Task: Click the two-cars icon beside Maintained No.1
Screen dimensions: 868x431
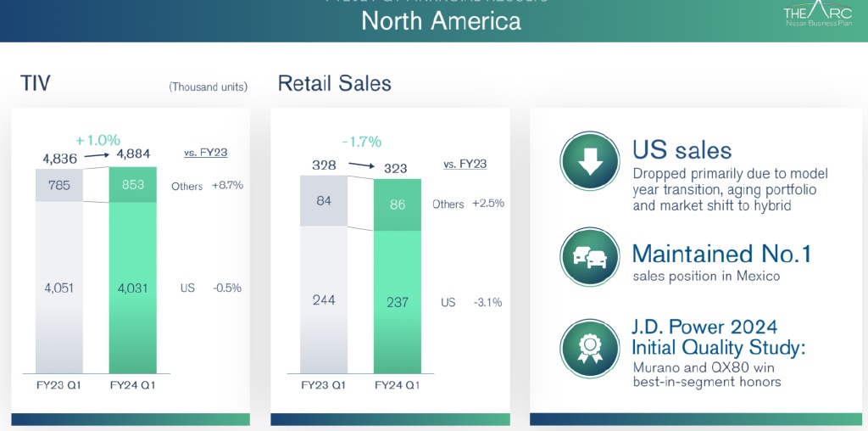Action: coord(589,257)
